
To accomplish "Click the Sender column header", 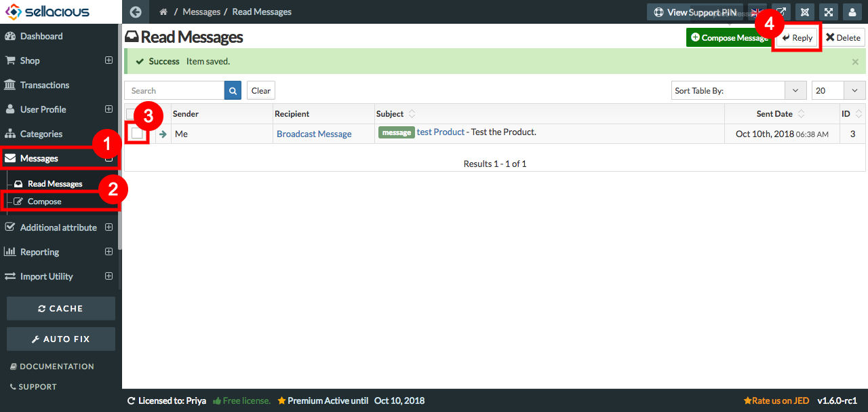I will click(186, 114).
